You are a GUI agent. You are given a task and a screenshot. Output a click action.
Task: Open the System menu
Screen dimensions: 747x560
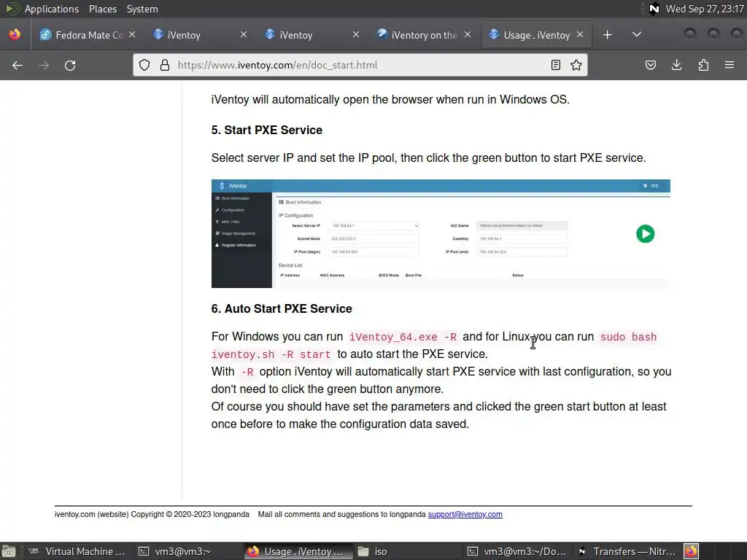coord(142,9)
